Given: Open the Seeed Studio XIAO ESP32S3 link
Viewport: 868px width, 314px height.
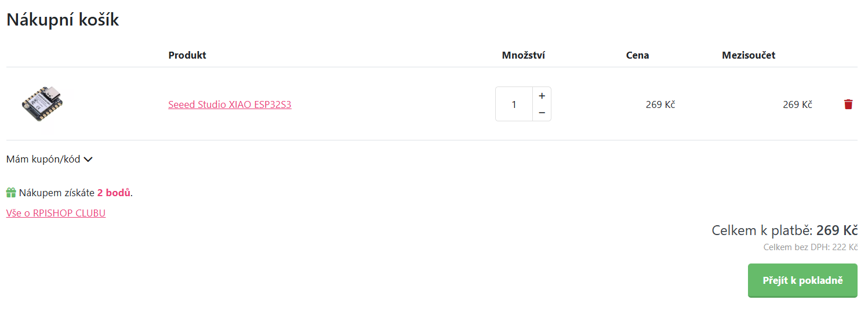Looking at the screenshot, I should click(230, 105).
